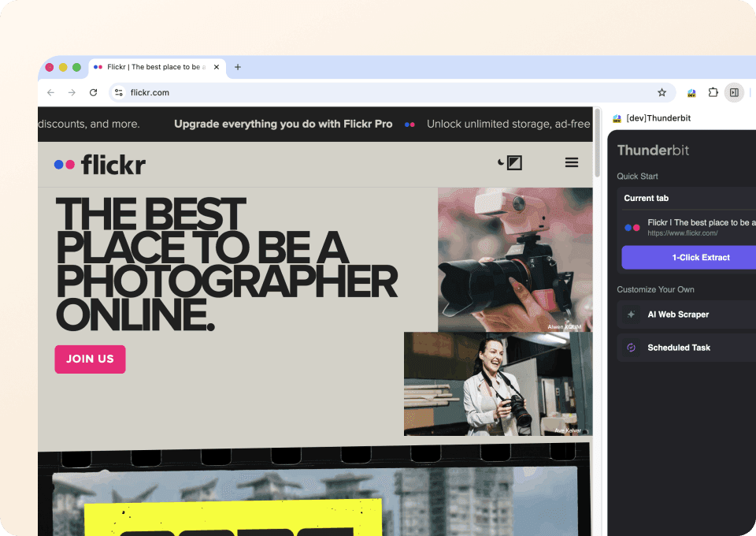Click the side panel icon in the toolbar
Image resolution: width=756 pixels, height=536 pixels.
tap(734, 92)
